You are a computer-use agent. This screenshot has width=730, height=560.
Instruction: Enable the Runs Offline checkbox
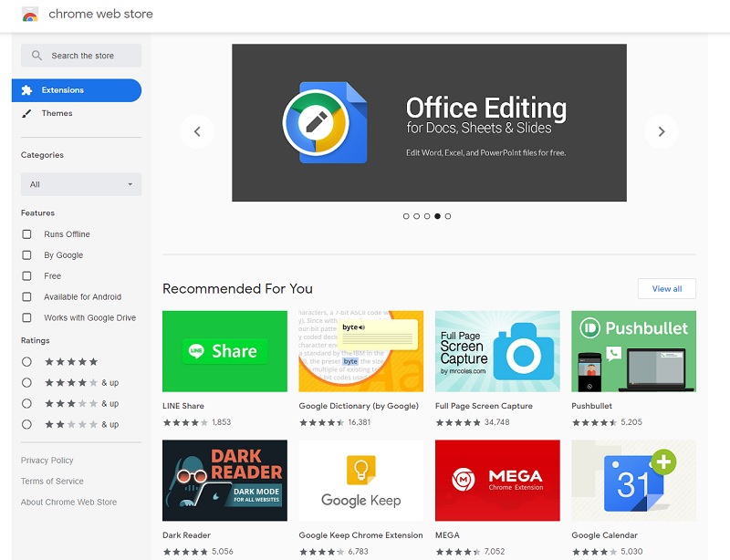pos(27,234)
